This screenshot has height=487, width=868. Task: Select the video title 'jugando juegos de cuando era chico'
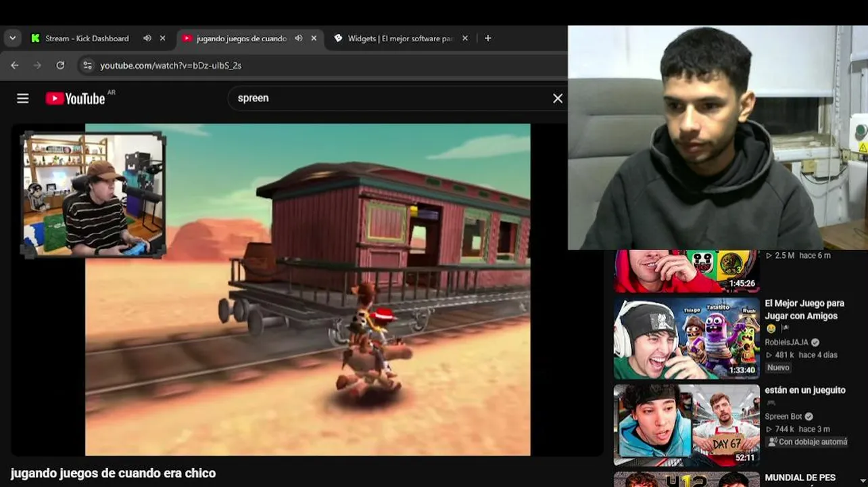pyautogui.click(x=114, y=473)
